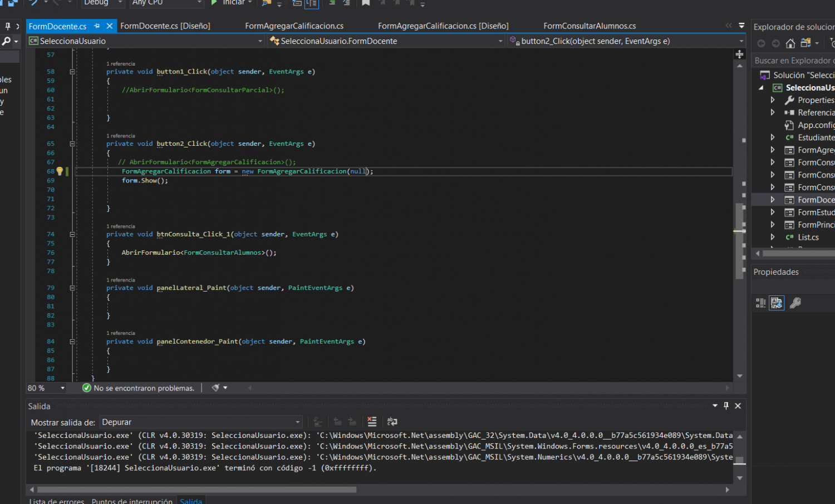Click the find message in code output icon
835x504 pixels.
pyautogui.click(x=317, y=422)
